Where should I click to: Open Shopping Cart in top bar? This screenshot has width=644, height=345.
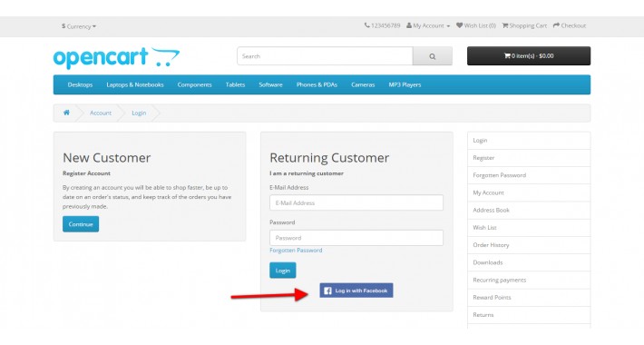point(524,25)
